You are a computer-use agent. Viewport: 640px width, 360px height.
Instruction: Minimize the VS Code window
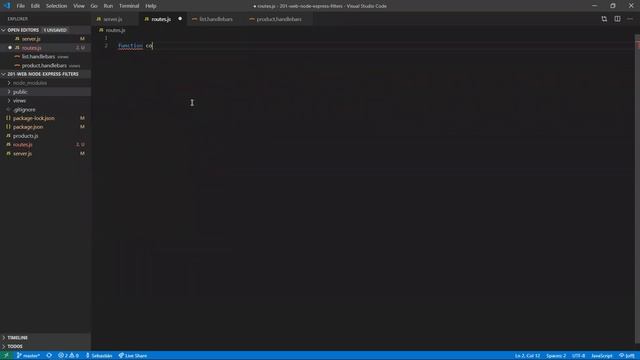point(594,6)
